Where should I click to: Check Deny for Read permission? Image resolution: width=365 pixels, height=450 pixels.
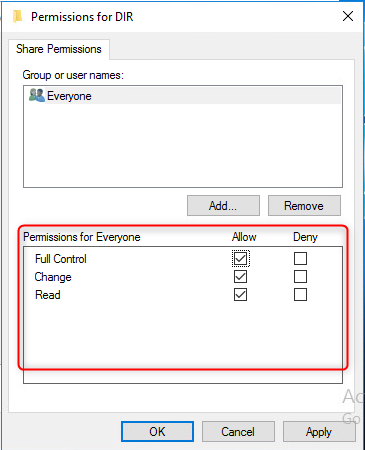pyautogui.click(x=300, y=294)
